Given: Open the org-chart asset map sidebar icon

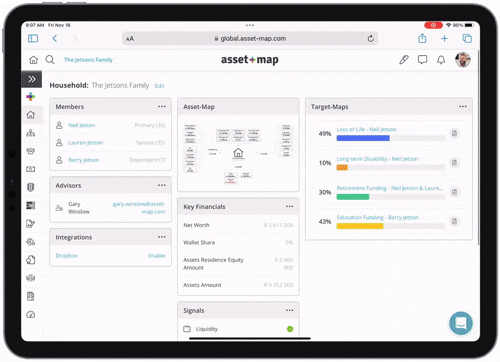Looking at the screenshot, I should [31, 133].
